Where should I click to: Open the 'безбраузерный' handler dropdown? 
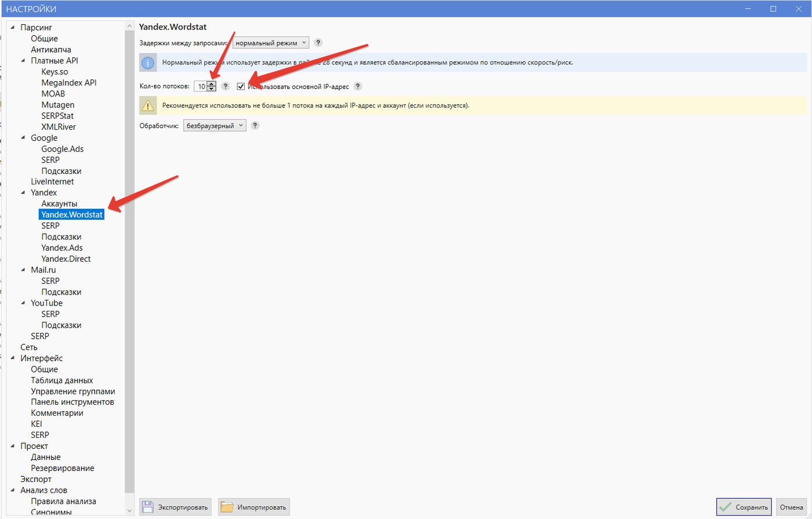pyautogui.click(x=215, y=125)
